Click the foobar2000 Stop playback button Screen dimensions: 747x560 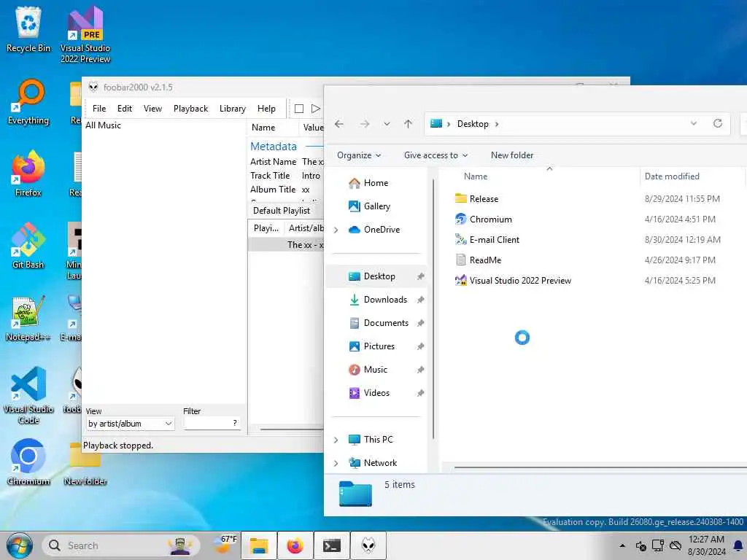tap(299, 109)
